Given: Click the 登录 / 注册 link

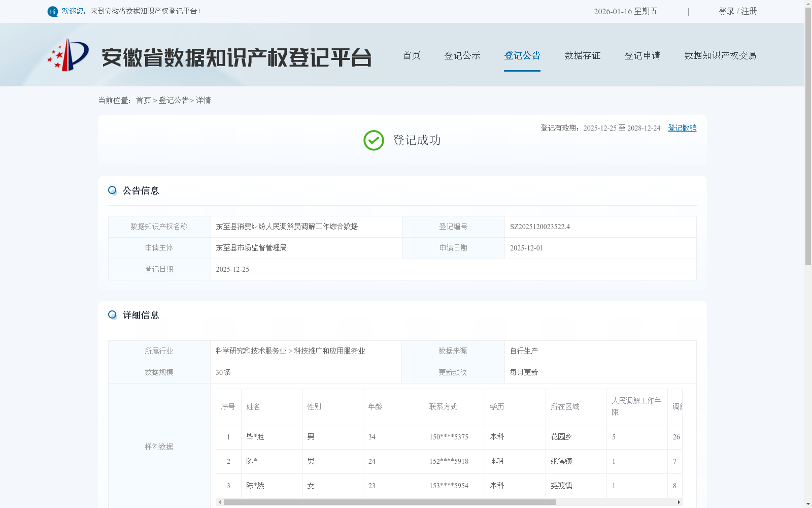Looking at the screenshot, I should (x=738, y=11).
